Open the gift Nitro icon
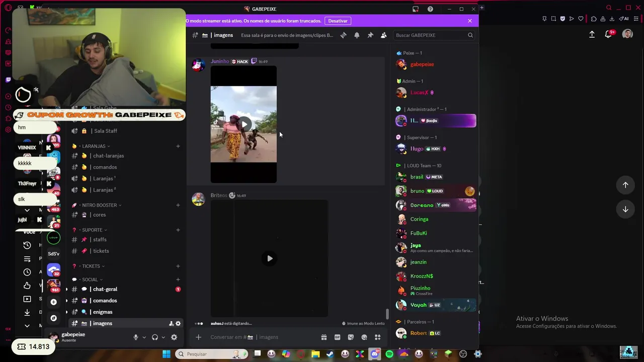Screen dimensions: 644x362 tap(324, 337)
